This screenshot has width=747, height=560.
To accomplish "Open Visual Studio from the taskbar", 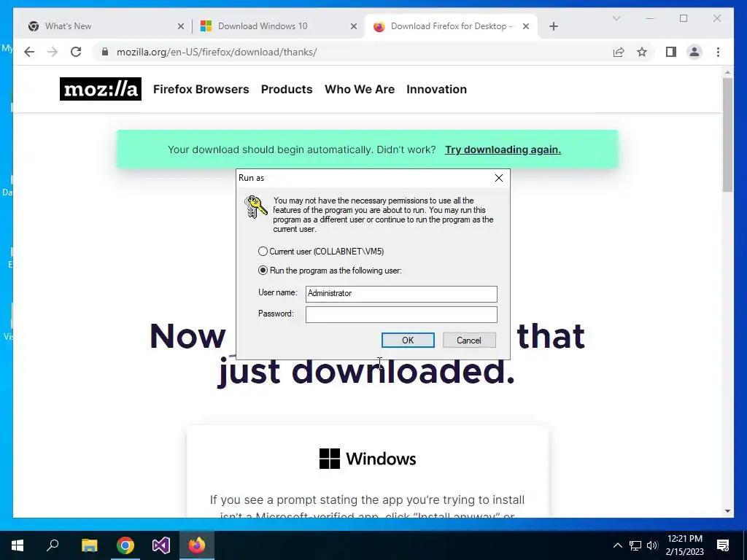I will coord(161,545).
